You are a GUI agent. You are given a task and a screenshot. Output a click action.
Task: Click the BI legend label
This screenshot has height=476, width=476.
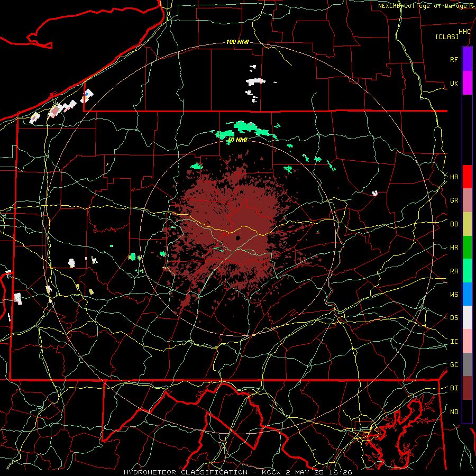tap(454, 388)
